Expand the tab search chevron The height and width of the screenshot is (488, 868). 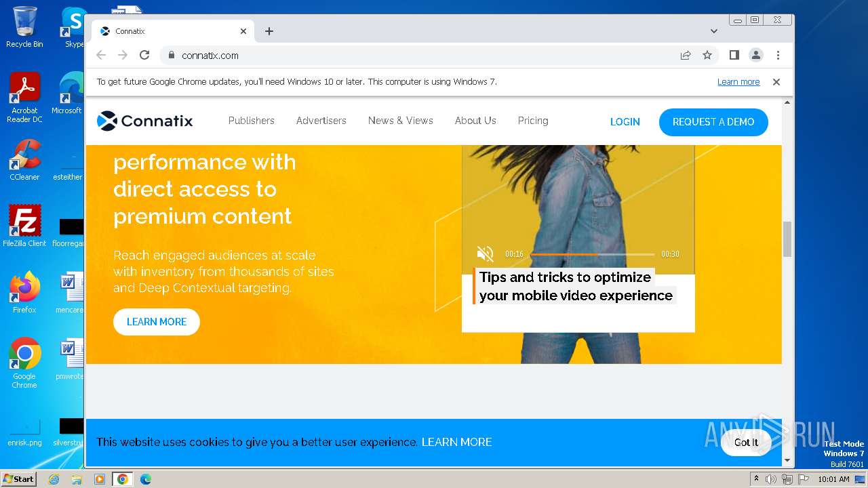click(x=714, y=31)
